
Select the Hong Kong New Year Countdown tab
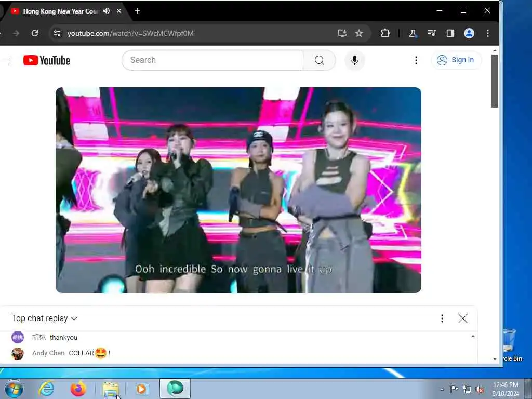coord(60,11)
